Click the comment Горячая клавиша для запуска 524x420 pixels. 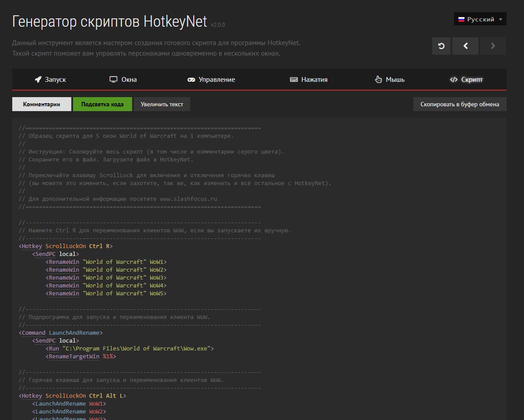(x=121, y=380)
